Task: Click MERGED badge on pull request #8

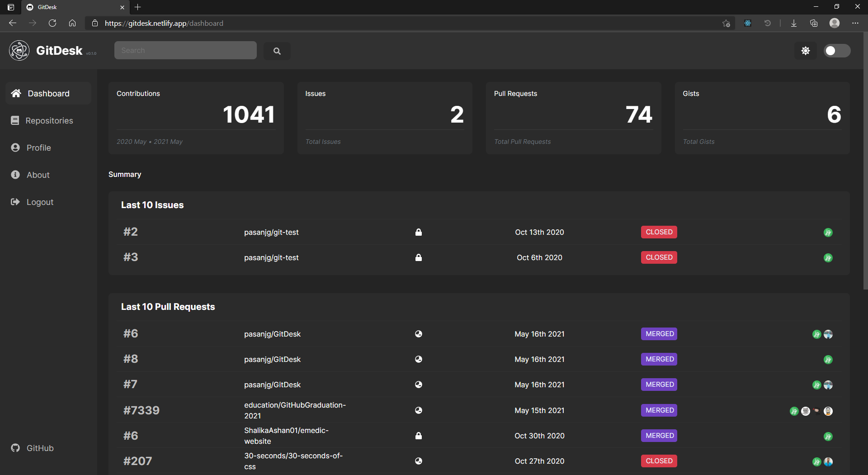Action: (x=660, y=359)
